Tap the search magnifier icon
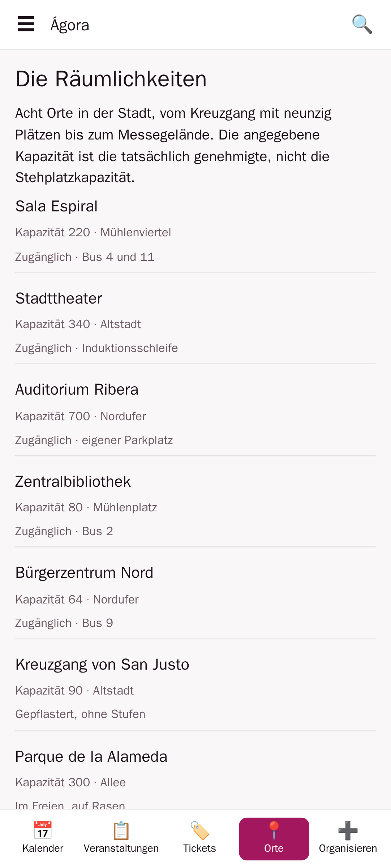 pos(362,24)
